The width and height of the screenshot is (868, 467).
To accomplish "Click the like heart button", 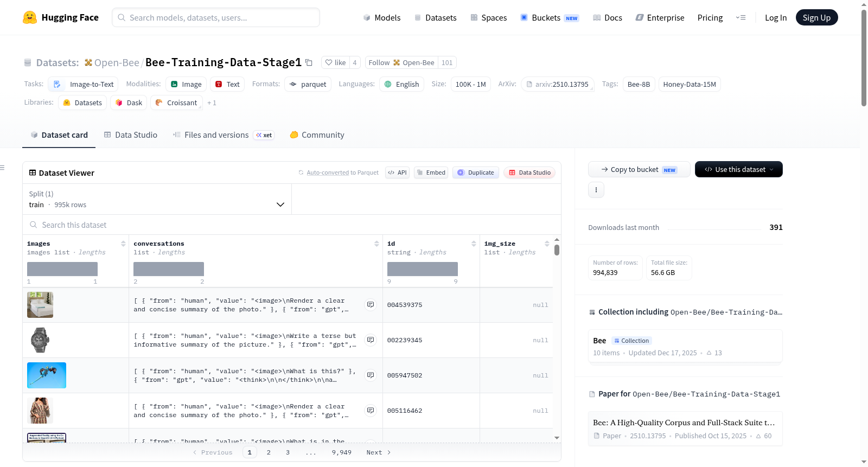I will [335, 62].
